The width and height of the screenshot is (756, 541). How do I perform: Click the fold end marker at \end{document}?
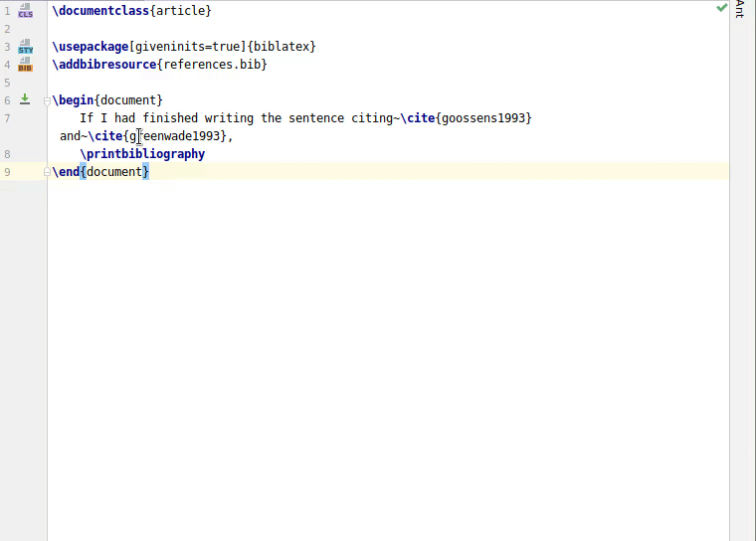tap(47, 172)
